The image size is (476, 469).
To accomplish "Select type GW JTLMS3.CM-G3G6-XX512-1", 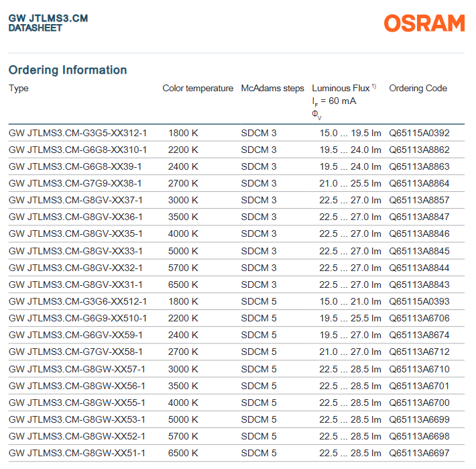I will tap(78, 301).
